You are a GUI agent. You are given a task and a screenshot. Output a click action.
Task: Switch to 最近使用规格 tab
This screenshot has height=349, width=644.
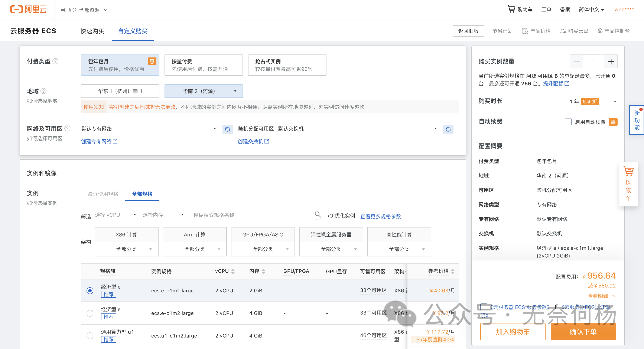point(103,194)
